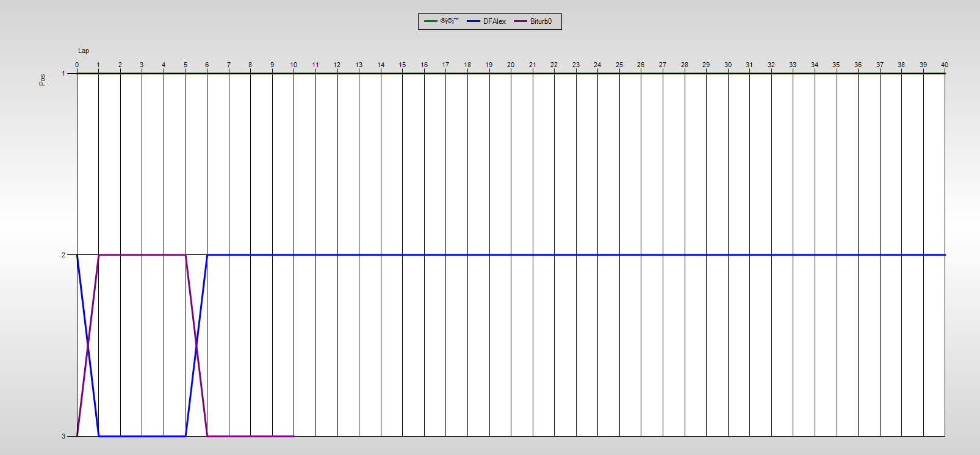
Task: Click lap number 28 on the axis
Action: pos(685,65)
